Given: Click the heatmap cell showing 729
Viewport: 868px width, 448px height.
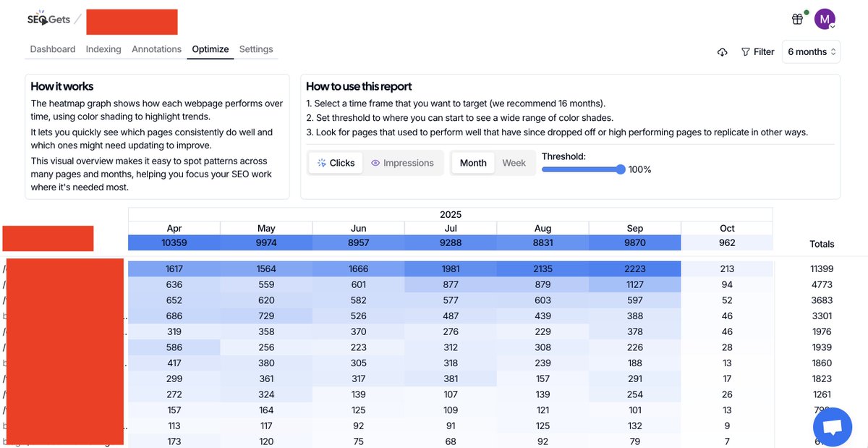Looking at the screenshot, I should tap(266, 316).
